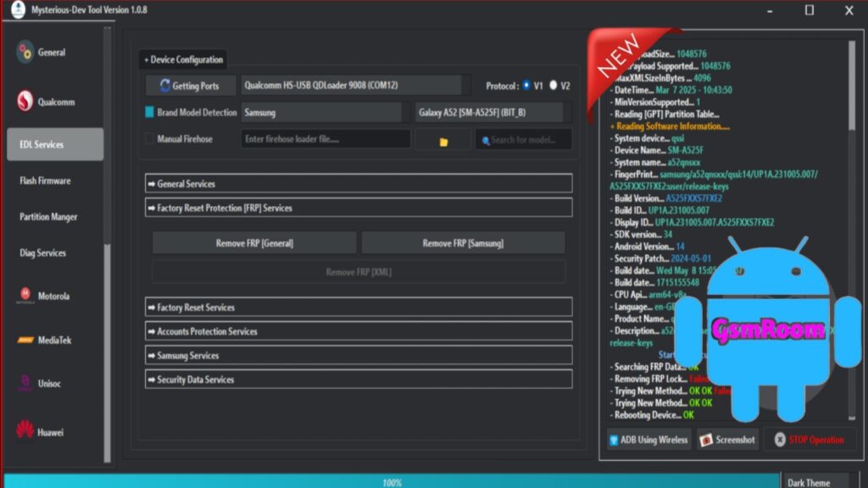
Task: Click the Getting Ports refresh icon
Action: point(164,86)
